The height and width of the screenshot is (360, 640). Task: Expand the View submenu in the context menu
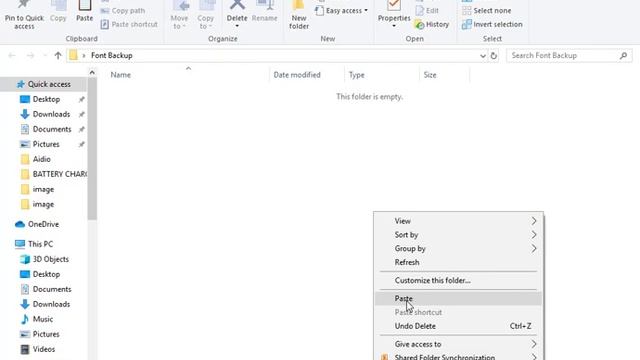[x=458, y=221]
